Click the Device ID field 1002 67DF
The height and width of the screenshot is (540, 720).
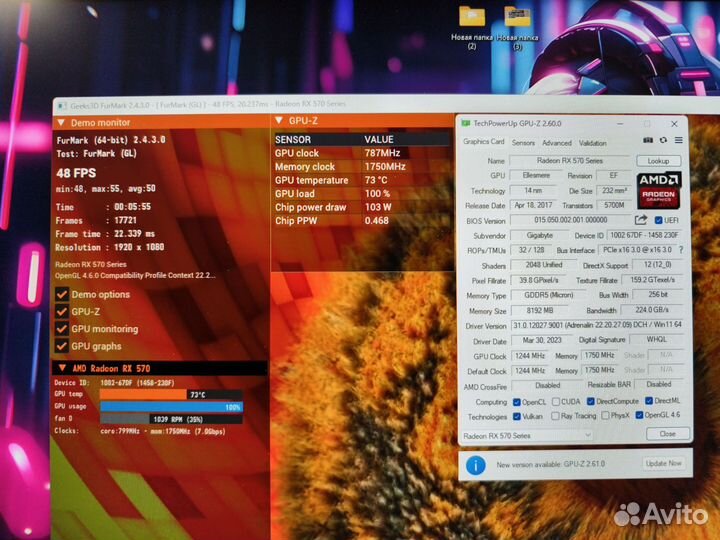[644, 235]
